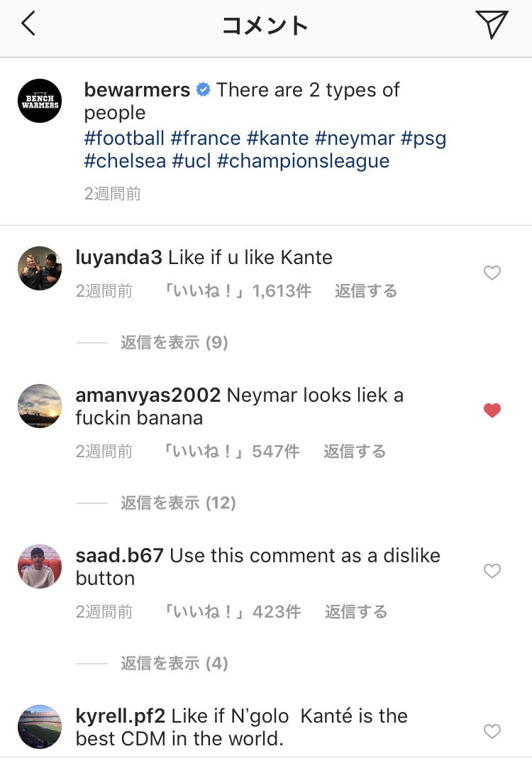Like luyanda3's comment with the heart
Screen dimensions: 532x761
coord(492,273)
